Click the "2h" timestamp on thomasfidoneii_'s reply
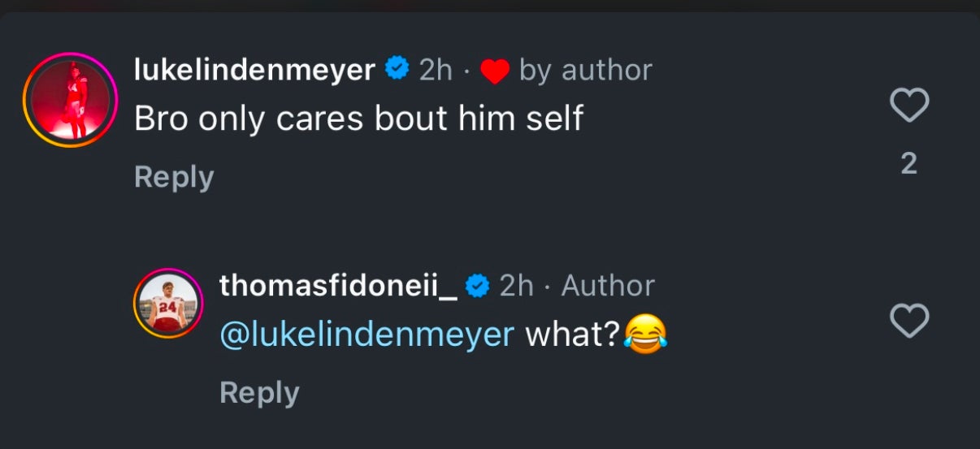This screenshot has width=980, height=449. coord(516,286)
